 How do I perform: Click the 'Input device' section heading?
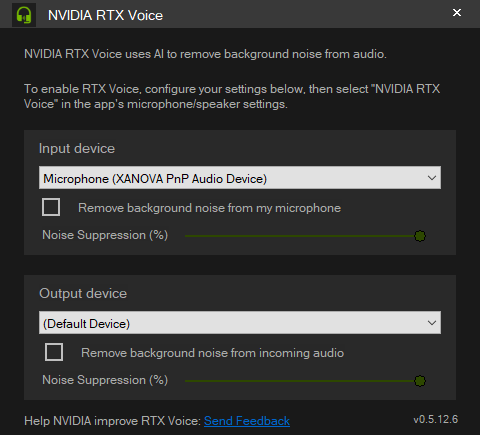77,149
